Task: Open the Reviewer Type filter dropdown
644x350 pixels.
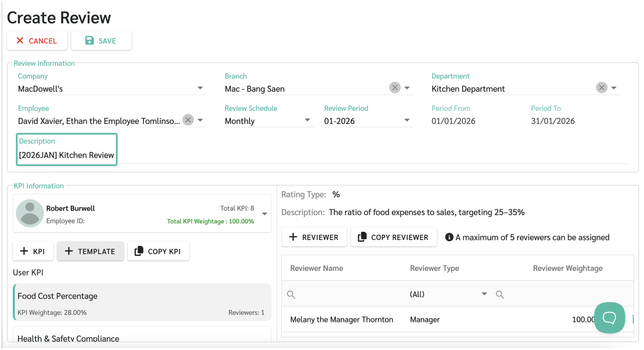Action: [x=484, y=294]
